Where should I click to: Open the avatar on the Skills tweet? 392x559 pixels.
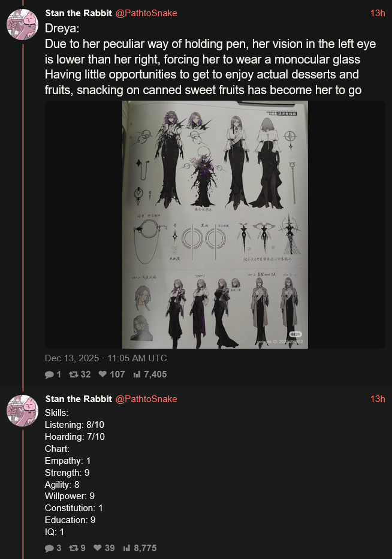point(22,410)
